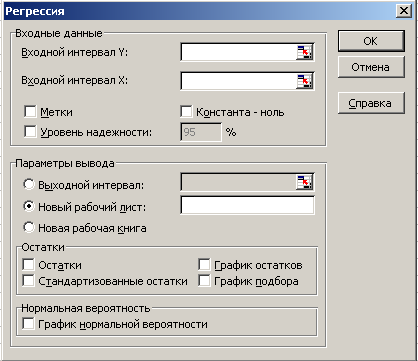Close the Регрессия dialog window
The image size is (418, 361).
click(404, 11)
